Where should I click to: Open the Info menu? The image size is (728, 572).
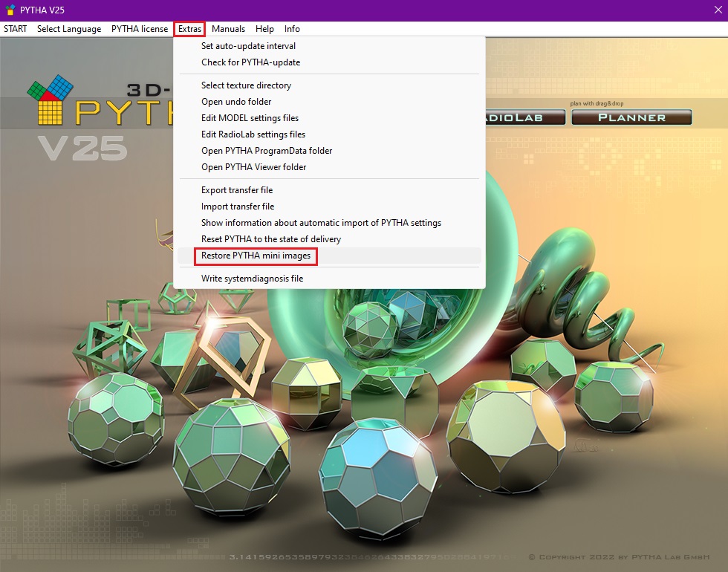(x=292, y=29)
